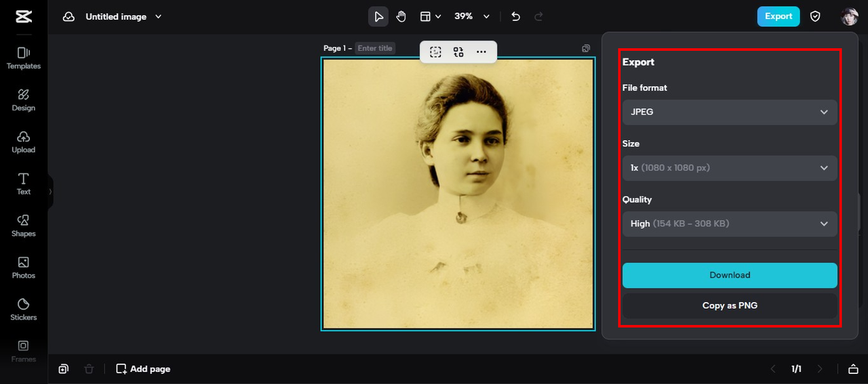Open the layout resize options
The width and height of the screenshot is (868, 384).
[x=430, y=16]
